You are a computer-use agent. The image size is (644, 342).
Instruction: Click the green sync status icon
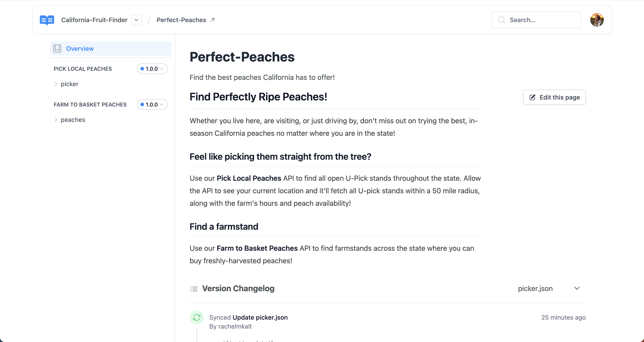click(197, 317)
